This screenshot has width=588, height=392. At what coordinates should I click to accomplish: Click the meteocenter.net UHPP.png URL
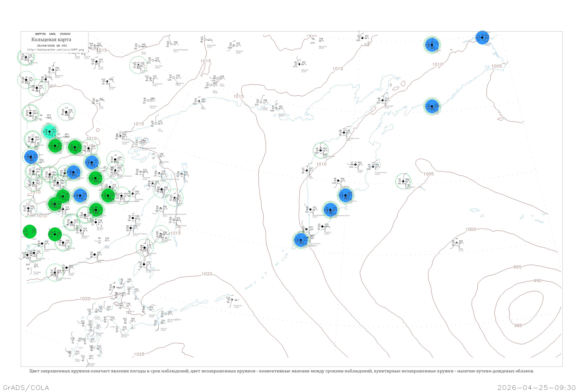pos(55,50)
